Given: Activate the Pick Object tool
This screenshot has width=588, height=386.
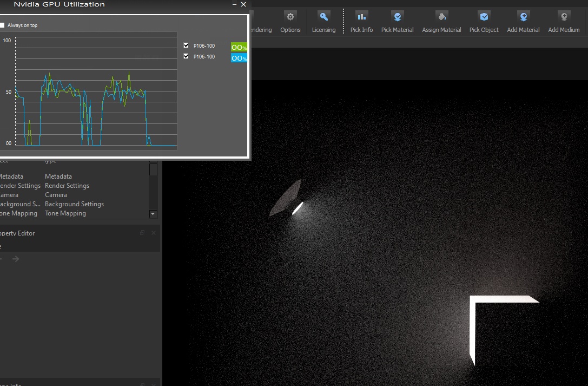Looking at the screenshot, I should click(x=484, y=22).
